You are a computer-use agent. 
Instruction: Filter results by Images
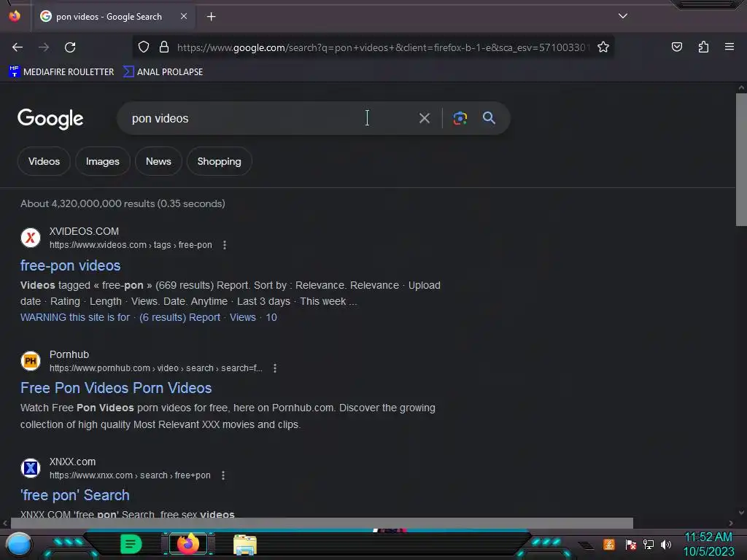click(102, 161)
